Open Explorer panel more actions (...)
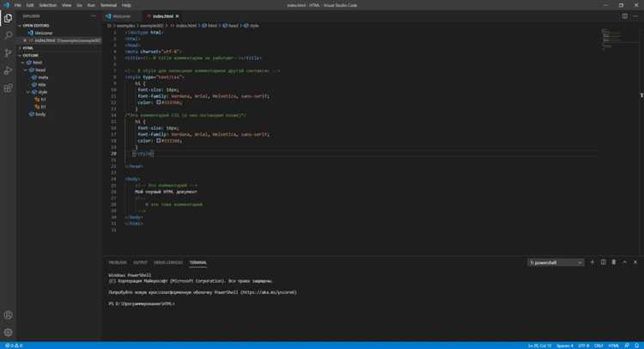This screenshot has width=644, height=349. 94,16
